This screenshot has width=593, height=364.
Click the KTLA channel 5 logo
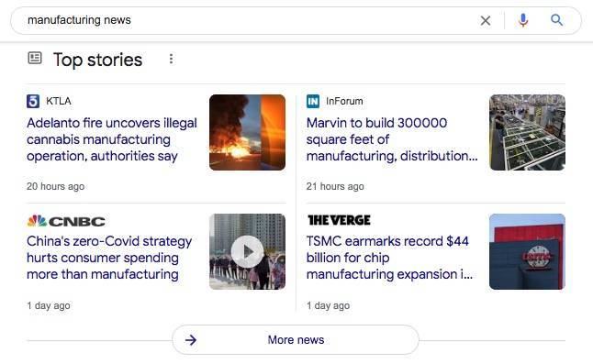click(33, 101)
